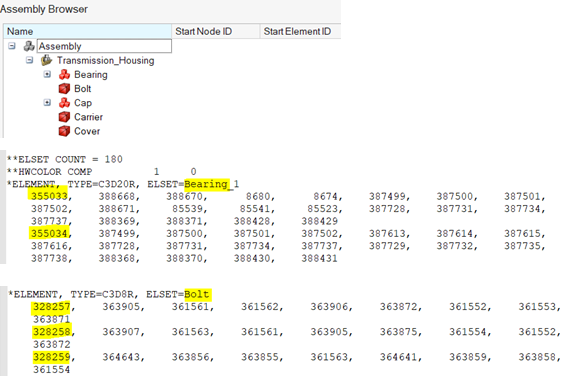Click highlighted element ID 355033
This screenshot has height=376, width=580.
tap(48, 196)
